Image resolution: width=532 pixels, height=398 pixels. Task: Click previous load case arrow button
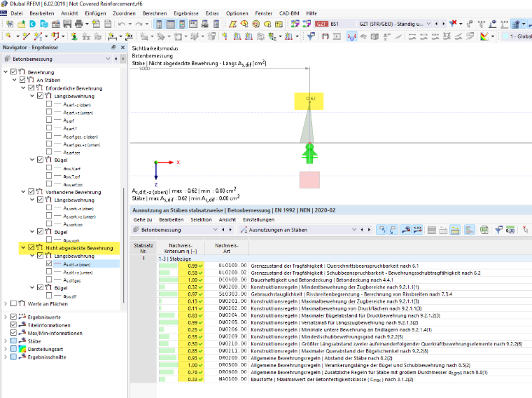[x=436, y=24]
